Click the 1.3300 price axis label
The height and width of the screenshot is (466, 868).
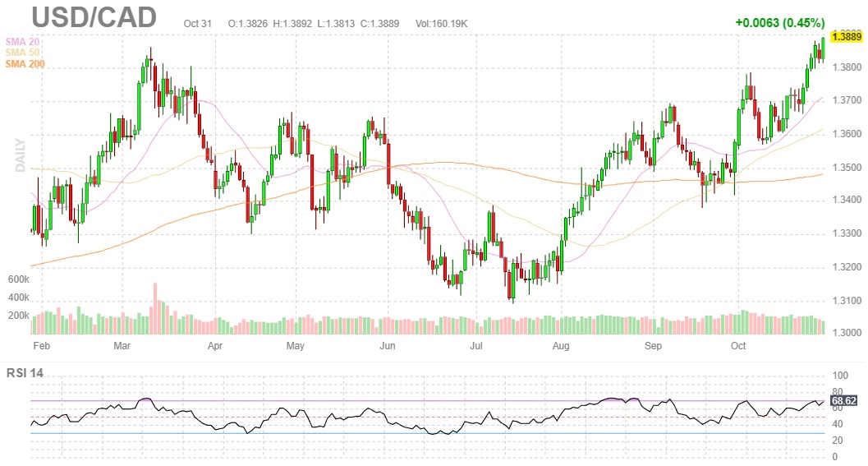(x=847, y=234)
